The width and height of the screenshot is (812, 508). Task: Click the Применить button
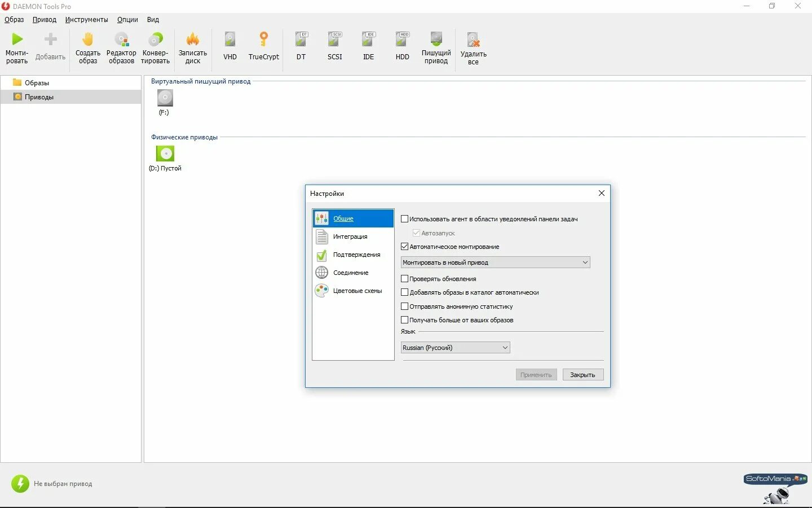coord(536,375)
